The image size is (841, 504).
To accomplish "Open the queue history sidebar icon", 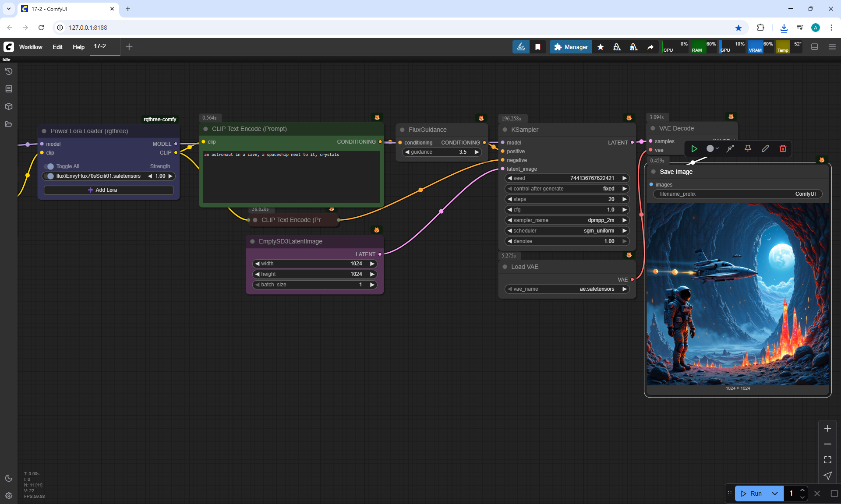I will (x=9, y=71).
